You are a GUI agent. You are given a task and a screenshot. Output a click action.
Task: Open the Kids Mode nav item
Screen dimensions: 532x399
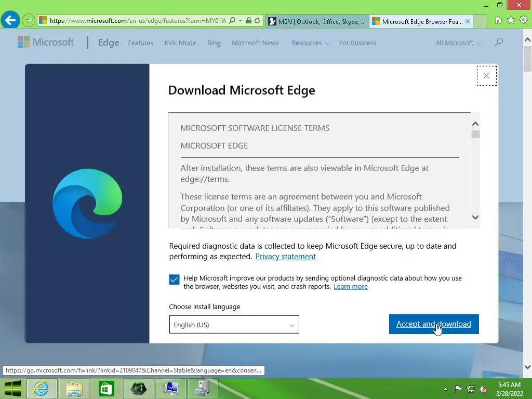(180, 43)
